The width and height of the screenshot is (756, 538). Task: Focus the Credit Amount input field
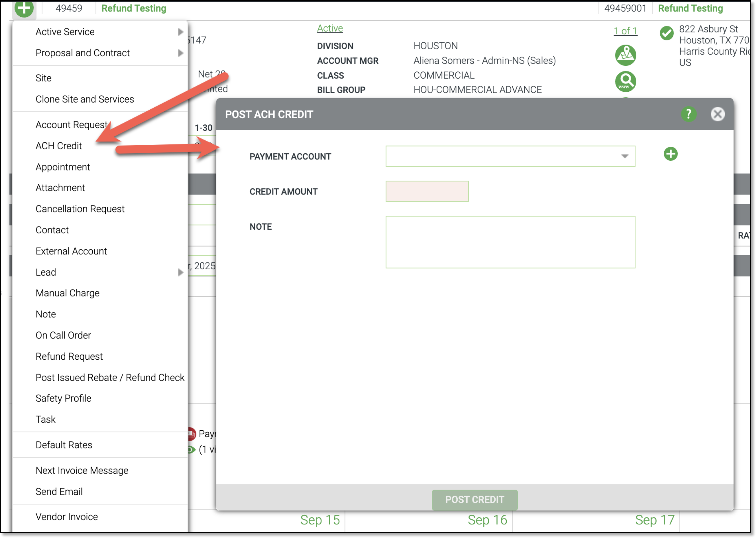pos(427,191)
